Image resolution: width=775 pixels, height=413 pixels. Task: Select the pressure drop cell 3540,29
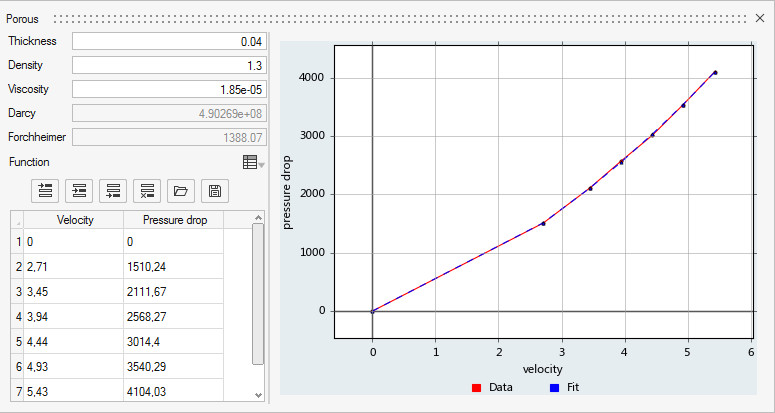pyautogui.click(x=173, y=367)
